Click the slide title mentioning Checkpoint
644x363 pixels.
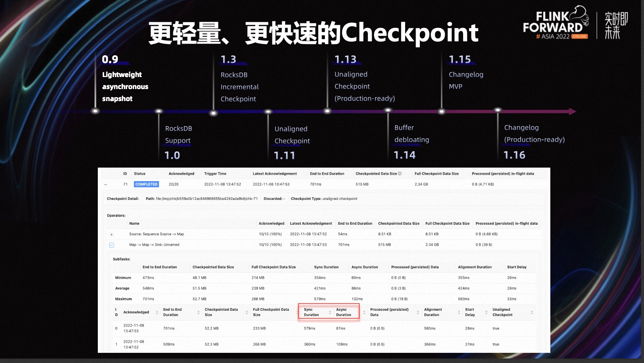[313, 33]
